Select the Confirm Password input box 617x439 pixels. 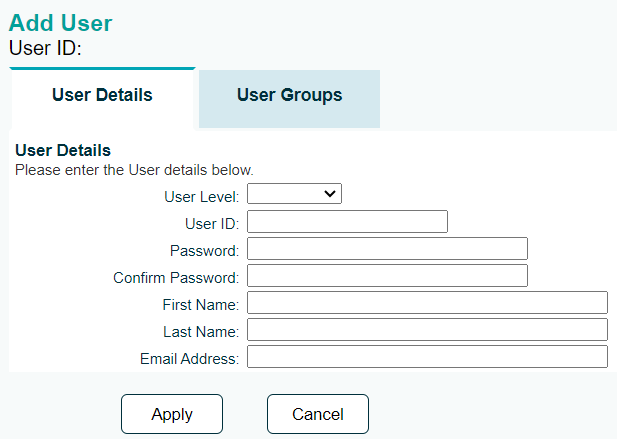(387, 276)
